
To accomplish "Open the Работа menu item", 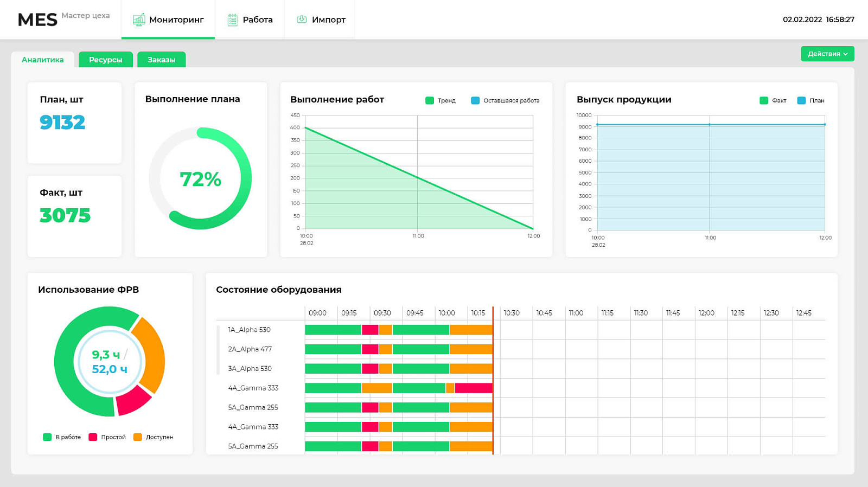I will [x=250, y=20].
